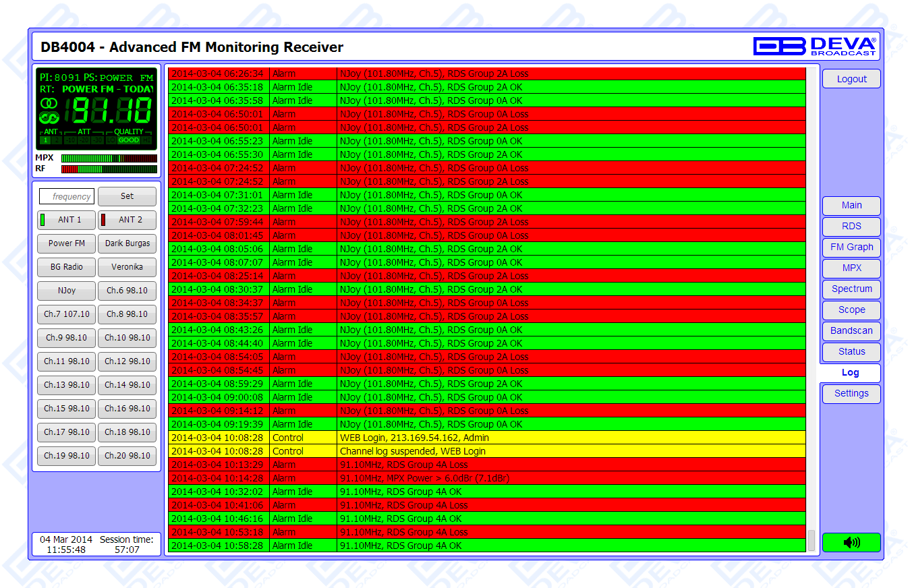Click the green speaker audio button
The height and width of the screenshot is (588, 912).
point(851,542)
